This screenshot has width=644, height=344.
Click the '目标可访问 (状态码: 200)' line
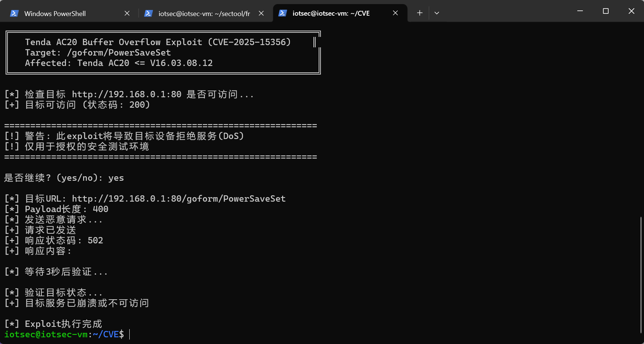coord(77,105)
